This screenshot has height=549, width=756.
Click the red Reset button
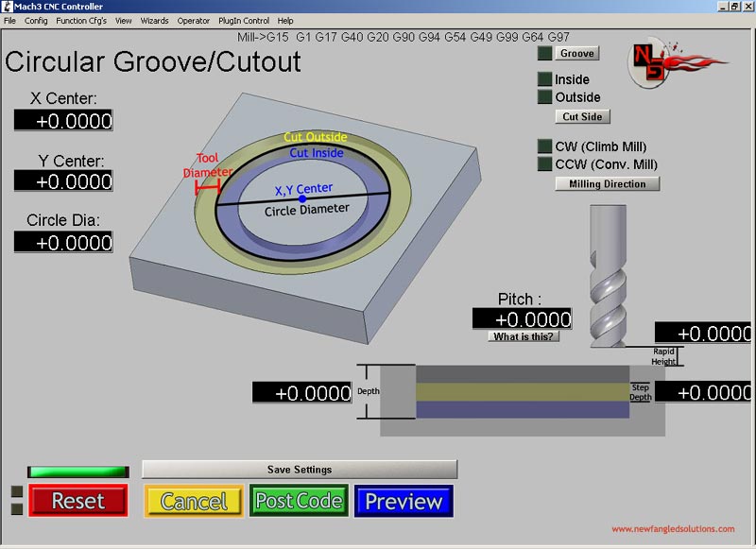pyautogui.click(x=78, y=501)
